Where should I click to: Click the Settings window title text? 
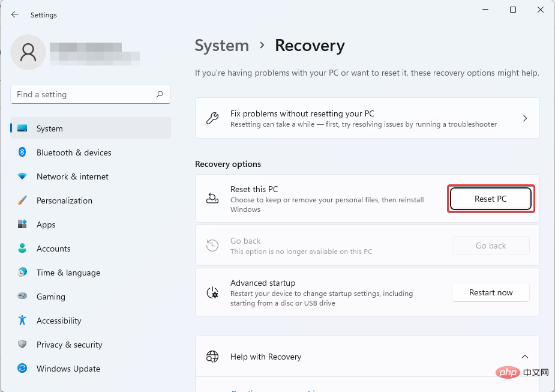coord(44,15)
